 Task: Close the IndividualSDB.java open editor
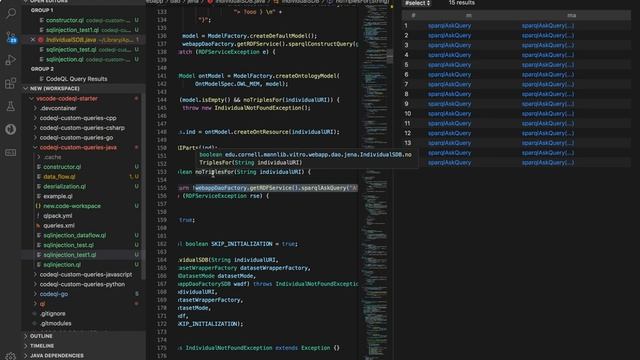pos(33,40)
